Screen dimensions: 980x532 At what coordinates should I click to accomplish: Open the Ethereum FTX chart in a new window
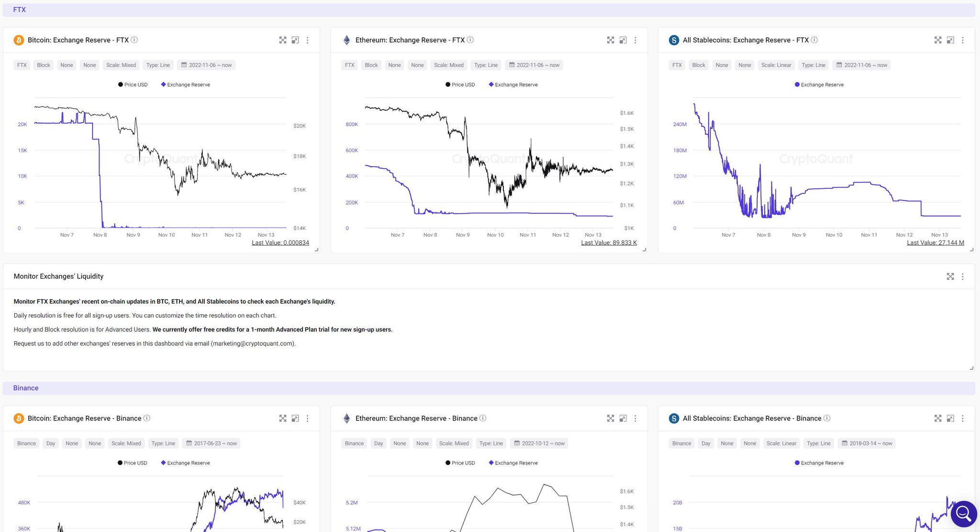[623, 40]
